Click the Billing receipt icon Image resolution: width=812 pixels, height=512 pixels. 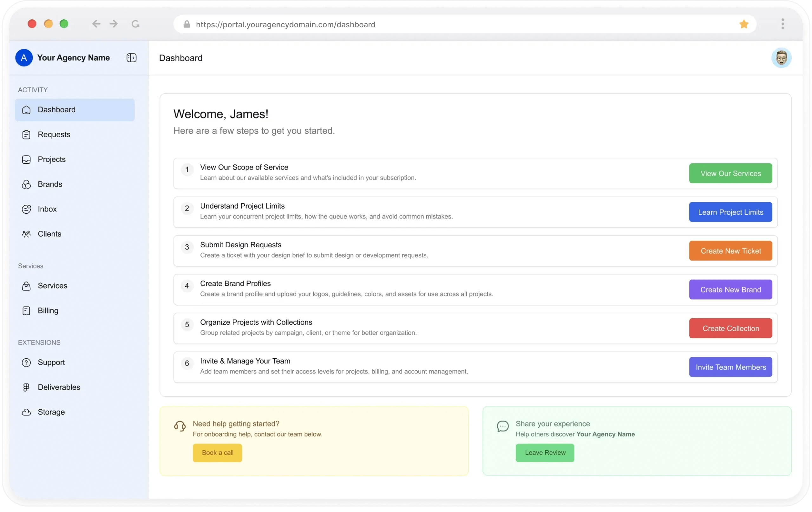[x=26, y=311]
